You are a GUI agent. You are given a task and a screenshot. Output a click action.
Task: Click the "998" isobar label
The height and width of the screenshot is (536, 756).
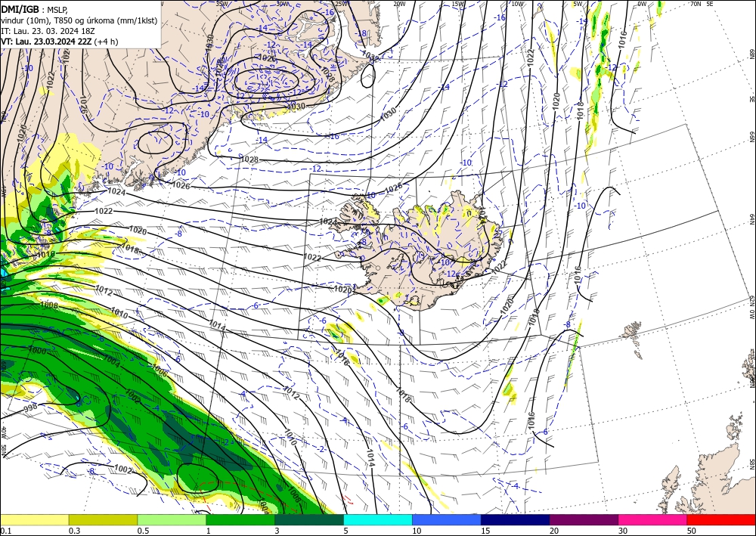[30, 409]
